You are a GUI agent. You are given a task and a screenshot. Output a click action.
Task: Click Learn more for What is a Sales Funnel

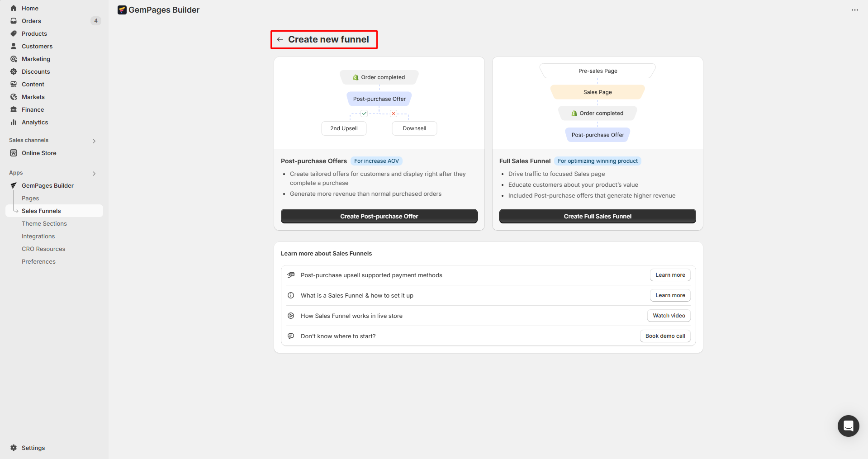coord(670,295)
